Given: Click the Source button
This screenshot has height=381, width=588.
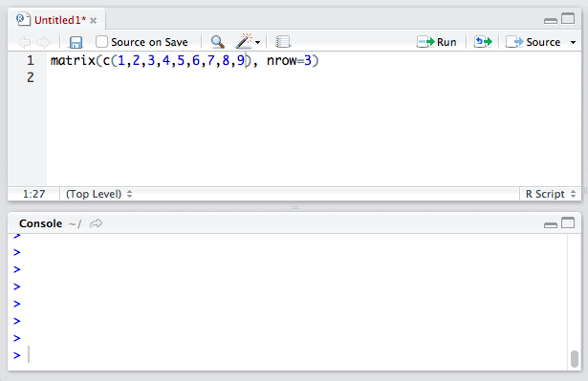Looking at the screenshot, I should tap(533, 42).
